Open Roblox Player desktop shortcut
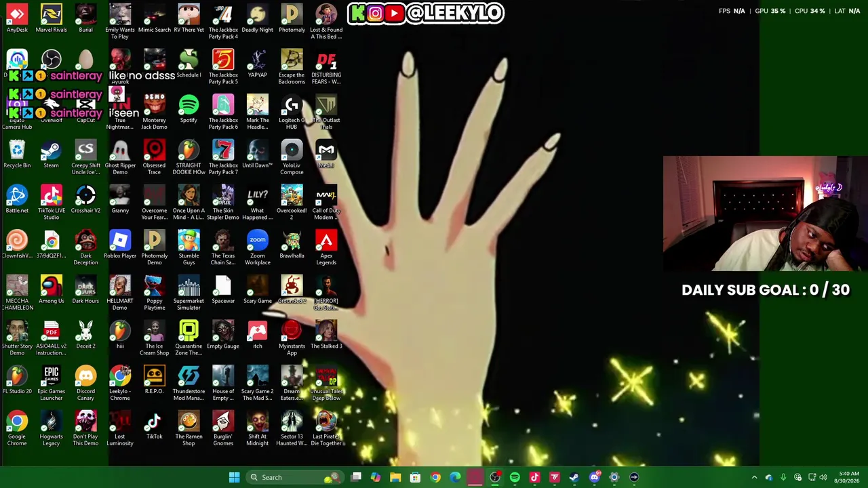Image resolution: width=868 pixels, height=488 pixels. coord(120,245)
